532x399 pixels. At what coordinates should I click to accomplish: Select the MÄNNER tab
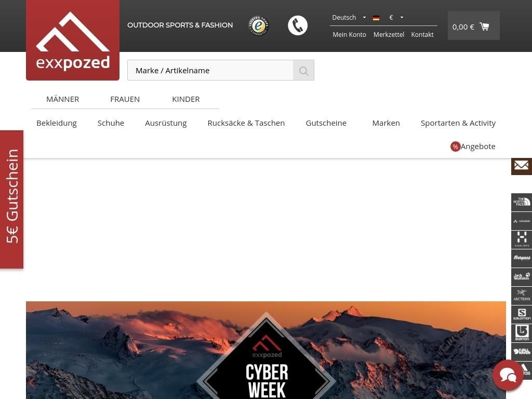[x=62, y=99]
